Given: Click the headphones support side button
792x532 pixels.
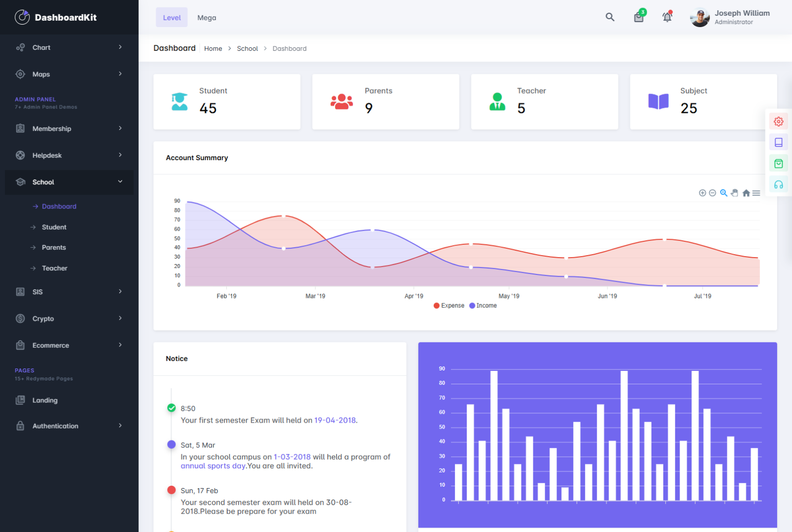Looking at the screenshot, I should tap(779, 185).
